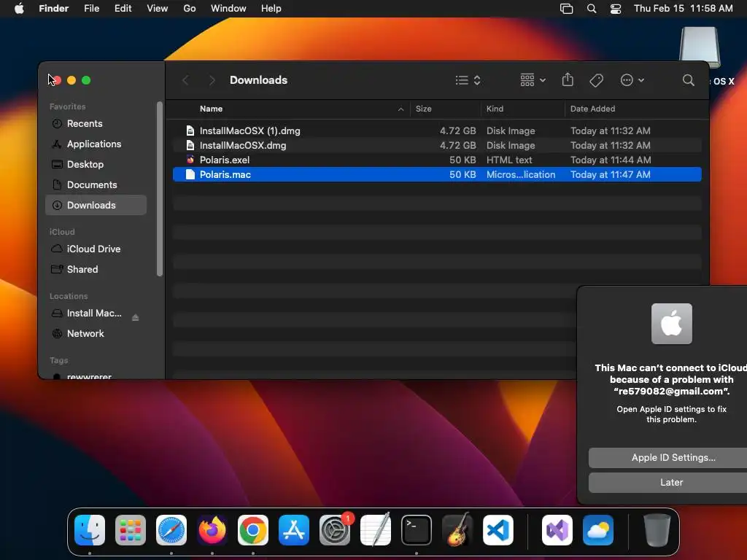Open GarageBand from the Dock
The height and width of the screenshot is (560, 747).
point(457,530)
